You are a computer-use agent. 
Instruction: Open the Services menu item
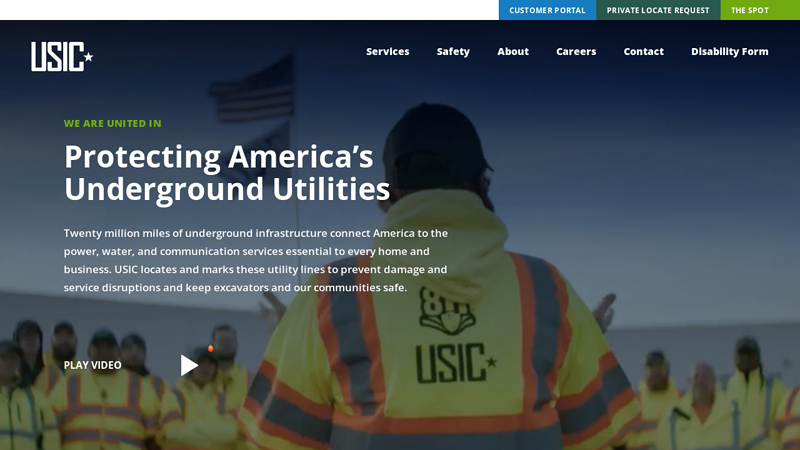pos(387,52)
